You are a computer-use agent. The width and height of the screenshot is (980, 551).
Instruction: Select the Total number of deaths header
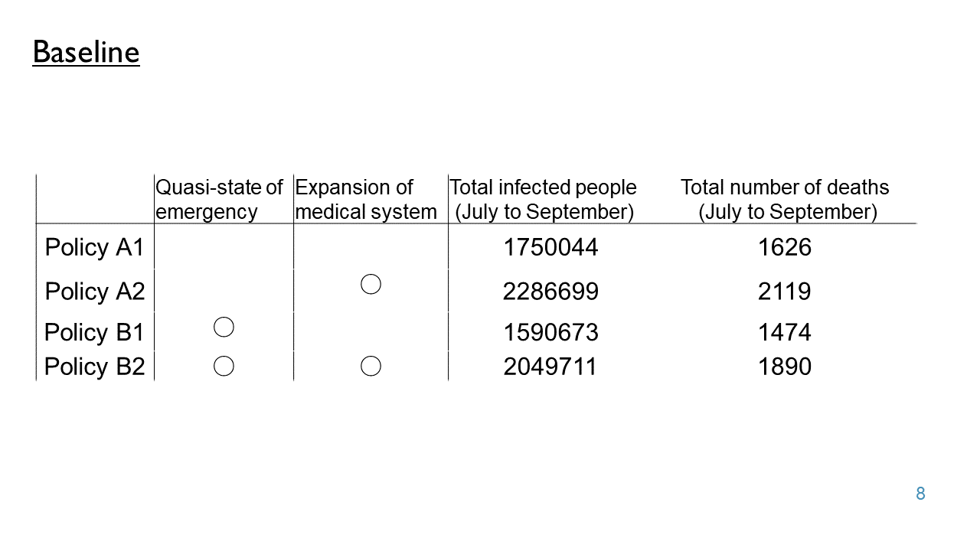click(x=786, y=200)
